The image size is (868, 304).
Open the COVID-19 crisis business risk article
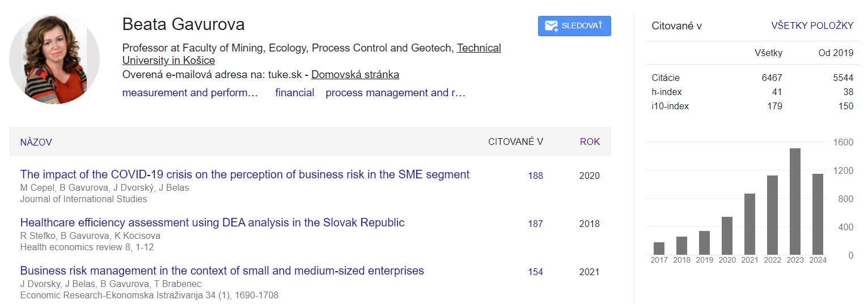[244, 174]
